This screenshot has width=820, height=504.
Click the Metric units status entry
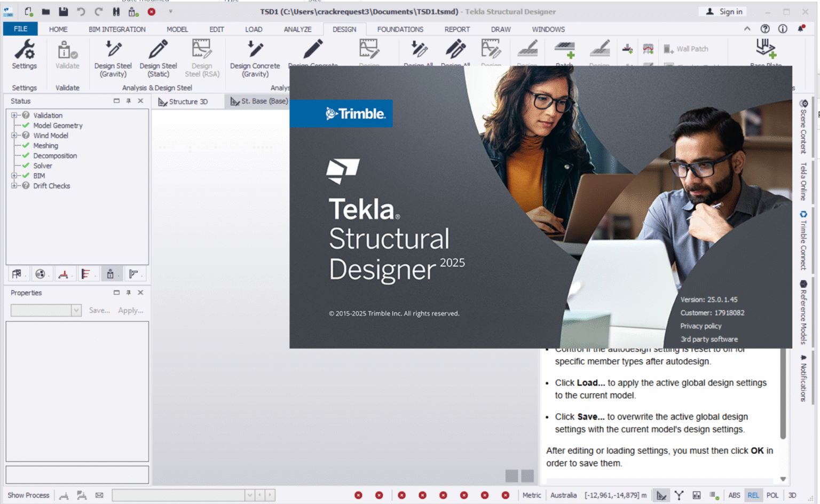pyautogui.click(x=532, y=495)
